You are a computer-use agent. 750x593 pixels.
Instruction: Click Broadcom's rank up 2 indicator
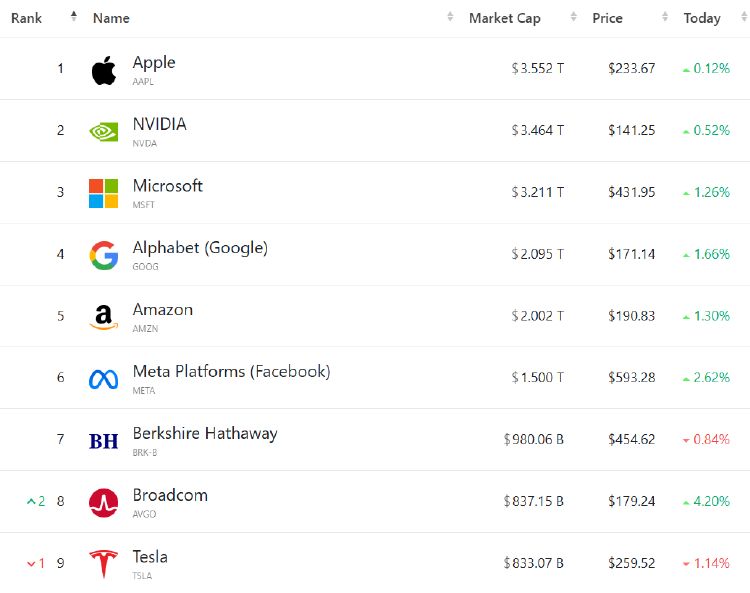point(36,501)
